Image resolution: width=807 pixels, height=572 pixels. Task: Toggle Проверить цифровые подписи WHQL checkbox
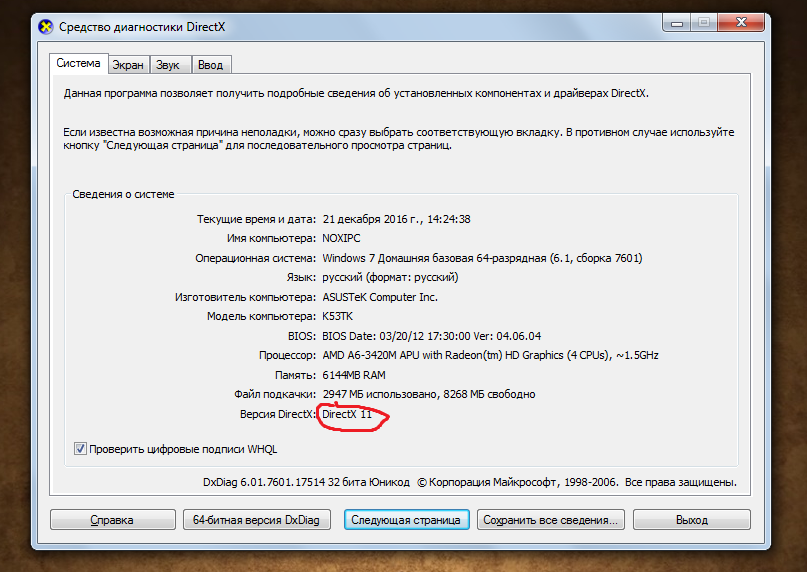80,448
